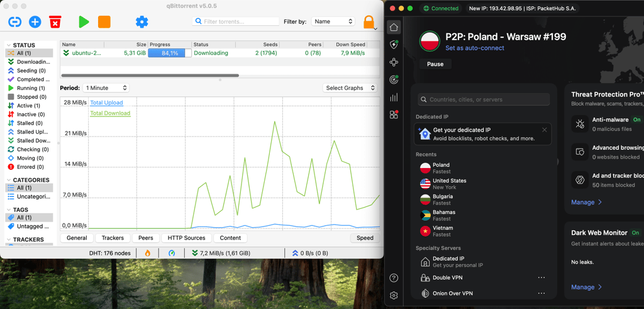This screenshot has height=309, width=644.
Task: Collapse the TAGS section in sidebar
Action: 8,210
